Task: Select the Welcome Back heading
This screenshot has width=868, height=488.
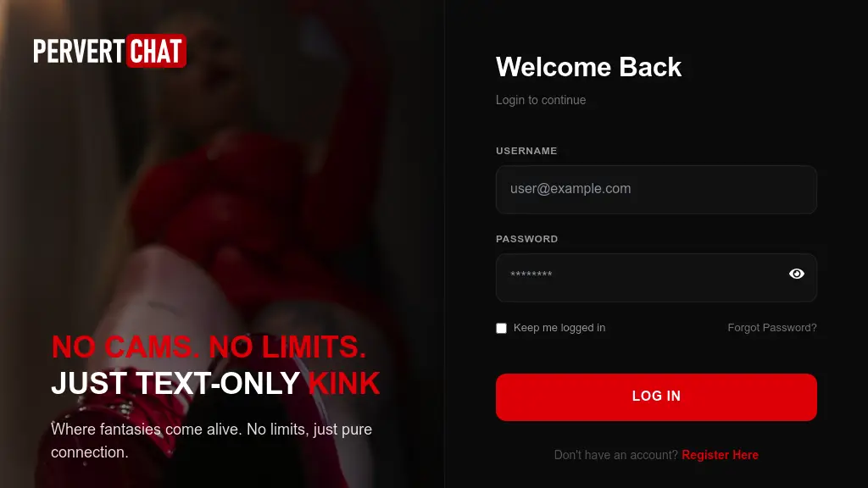Action: click(588, 67)
